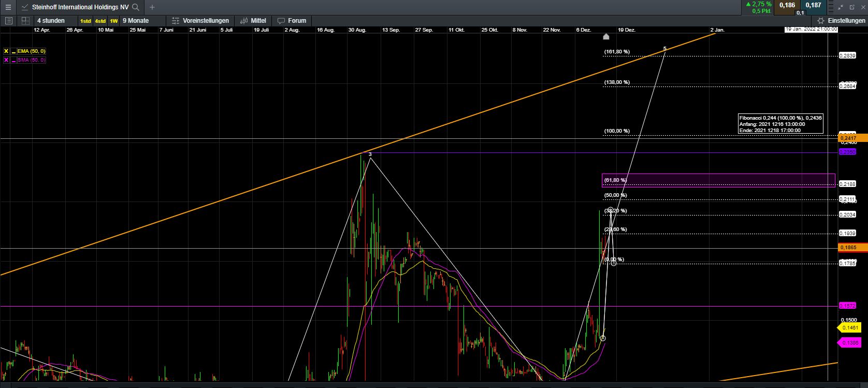Switch to 4std interval
The height and width of the screenshot is (388, 868).
click(x=100, y=21)
